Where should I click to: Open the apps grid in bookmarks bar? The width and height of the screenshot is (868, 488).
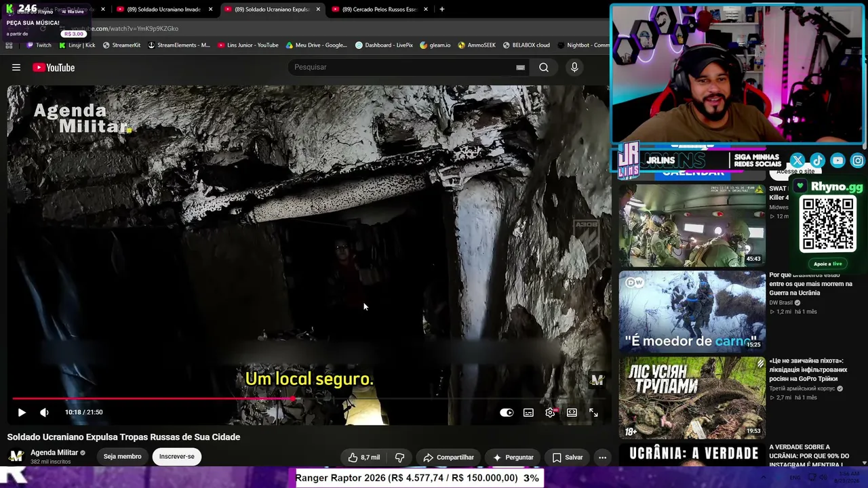click(x=9, y=45)
